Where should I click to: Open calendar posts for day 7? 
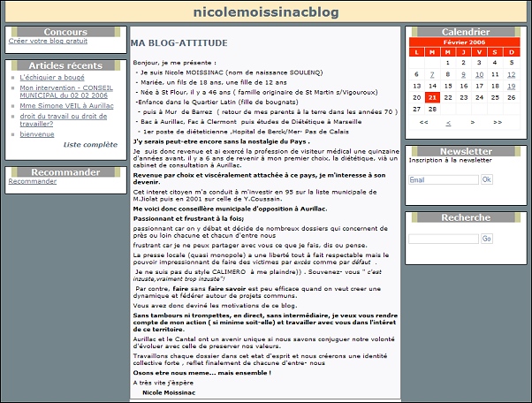click(x=432, y=74)
